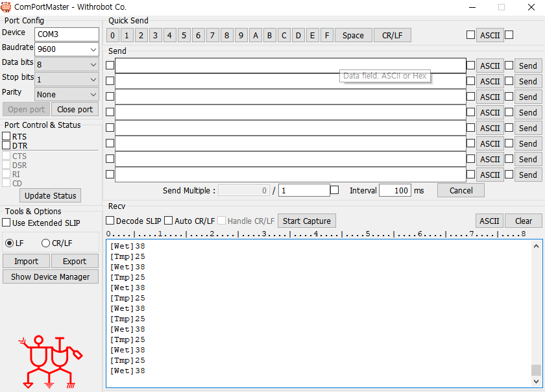
Task: Check the Decode SLIP checkbox
Action: pyautogui.click(x=110, y=221)
